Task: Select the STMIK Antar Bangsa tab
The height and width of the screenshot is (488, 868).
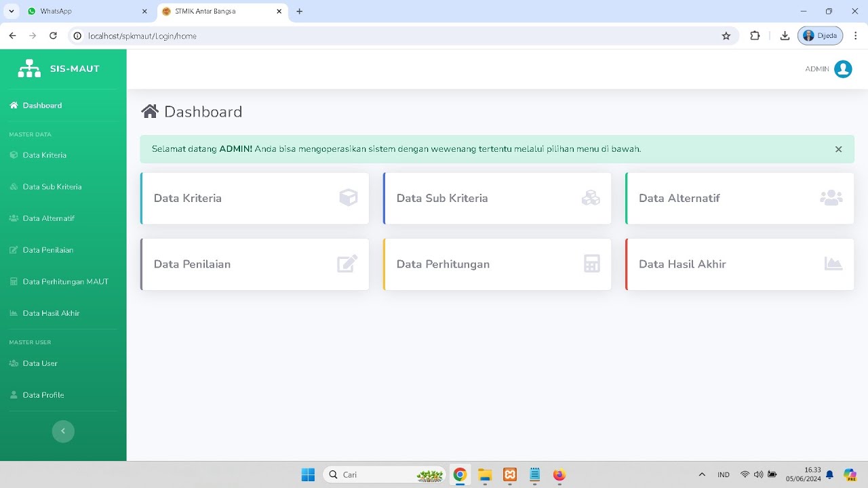Action: 222,12
